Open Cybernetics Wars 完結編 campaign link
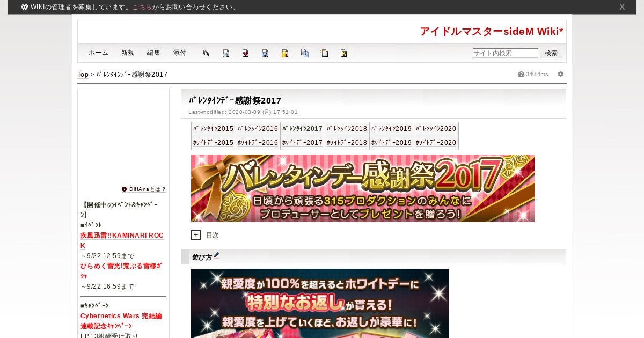Screen dimensions: 644x338 point(121,321)
